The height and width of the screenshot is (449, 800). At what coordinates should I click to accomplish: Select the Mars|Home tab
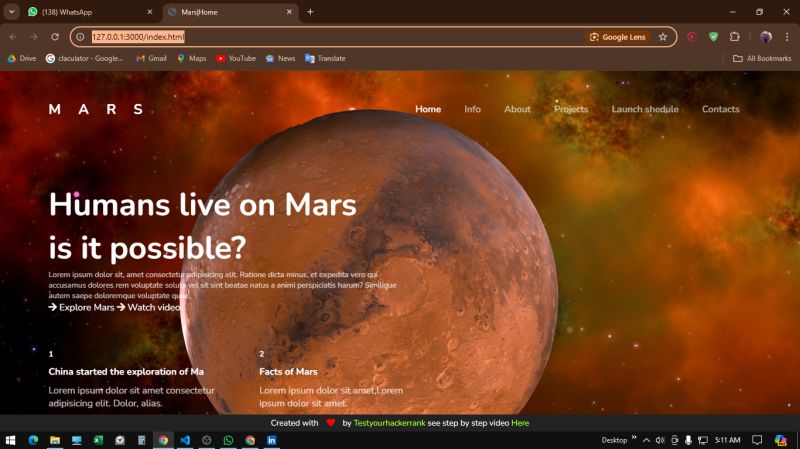point(231,12)
